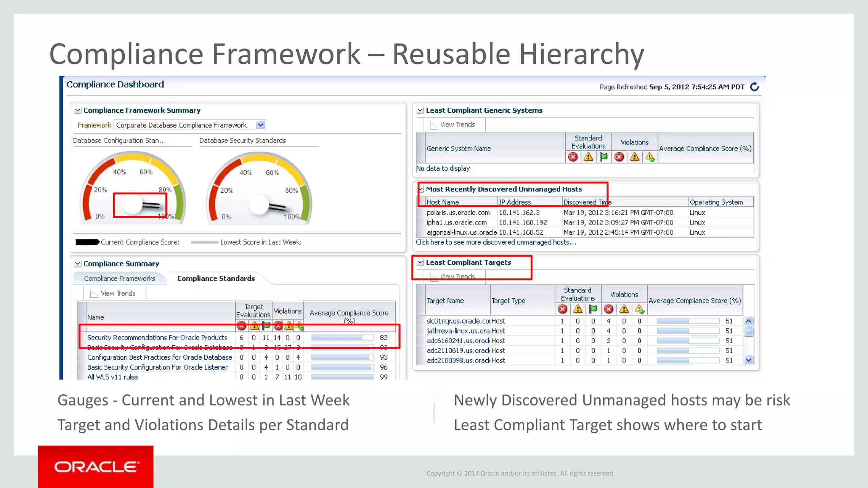Click critical violations icon in Least Compliant Targets

click(609, 309)
